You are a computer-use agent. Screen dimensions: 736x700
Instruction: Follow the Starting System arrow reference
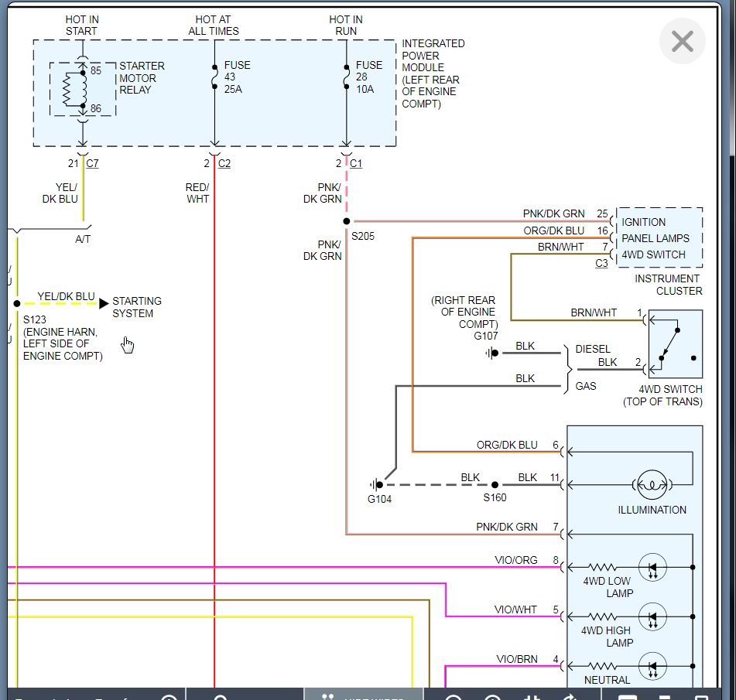104,304
